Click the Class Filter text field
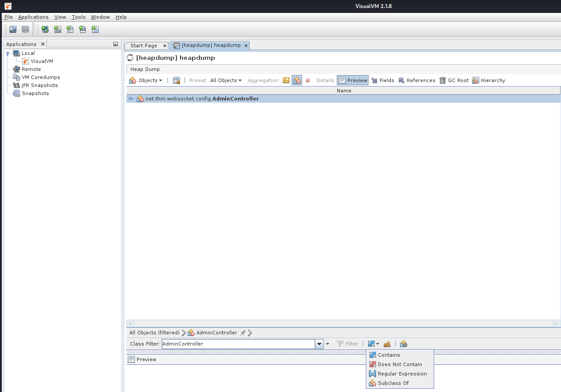Screen dimensions: 561x392 pos(238,344)
